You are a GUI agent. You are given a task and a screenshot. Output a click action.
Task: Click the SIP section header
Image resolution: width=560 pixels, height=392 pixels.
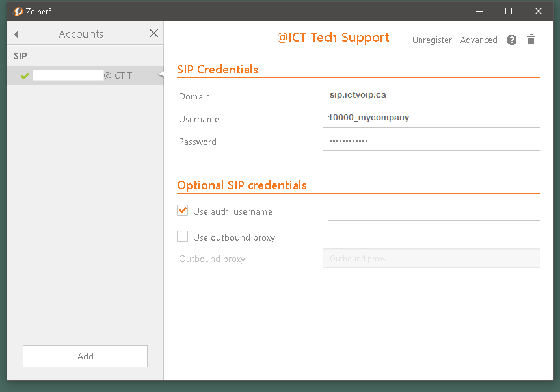pos(20,56)
